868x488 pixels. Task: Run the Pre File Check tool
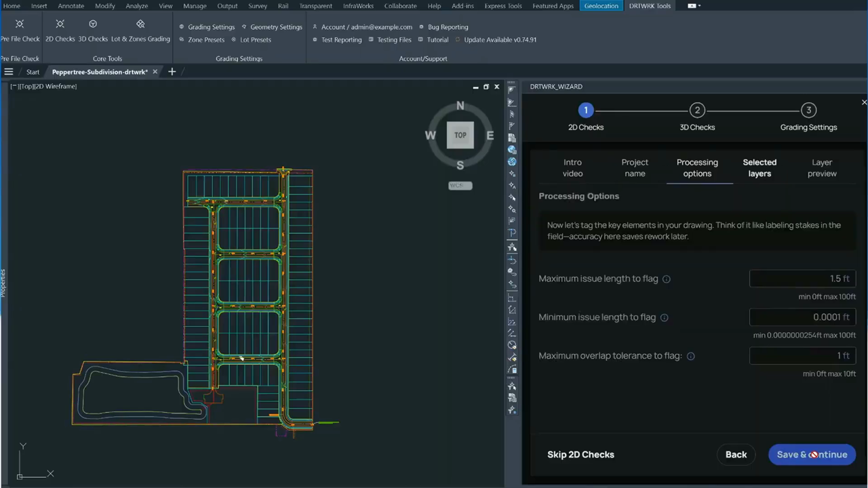20,31
